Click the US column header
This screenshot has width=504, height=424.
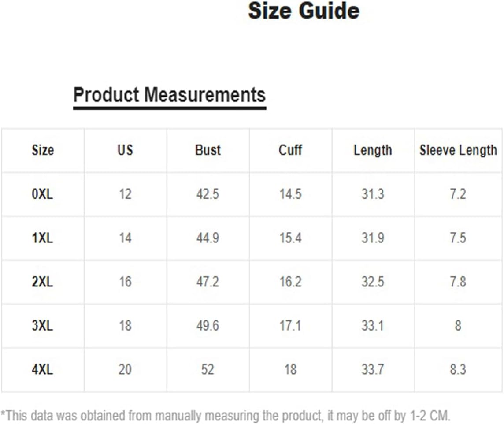coord(125,150)
